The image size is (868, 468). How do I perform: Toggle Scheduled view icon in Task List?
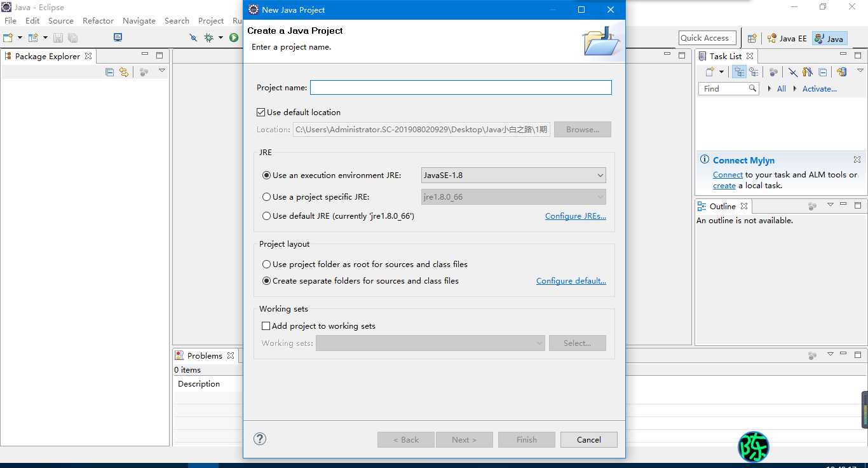[x=754, y=72]
